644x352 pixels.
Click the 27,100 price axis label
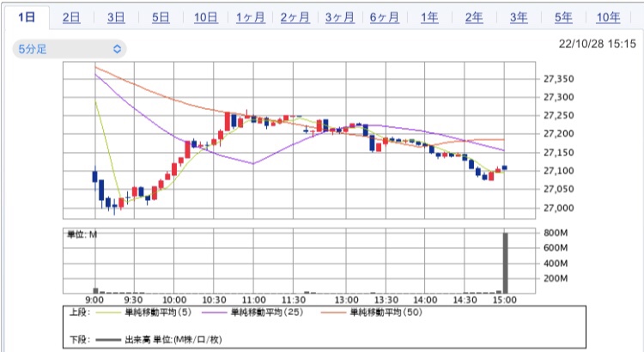tap(559, 171)
